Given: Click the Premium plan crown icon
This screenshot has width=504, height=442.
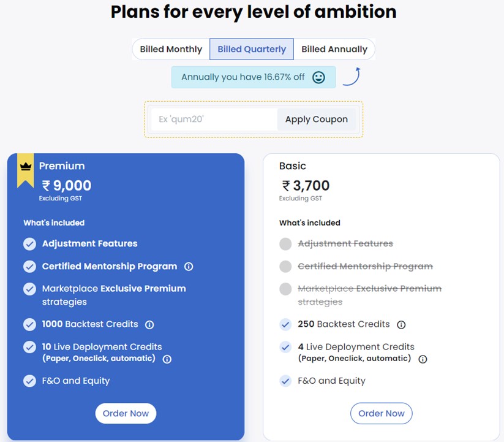Looking at the screenshot, I should (x=25, y=166).
